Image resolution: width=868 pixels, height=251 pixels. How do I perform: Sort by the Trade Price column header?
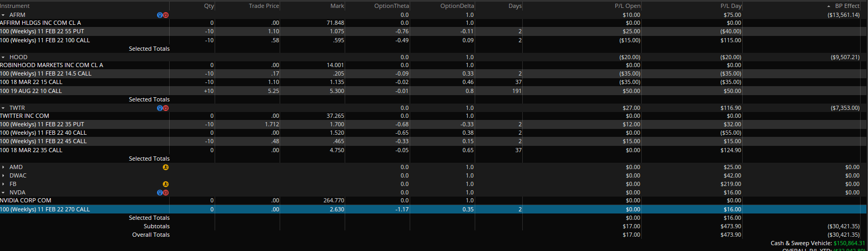[x=264, y=6]
